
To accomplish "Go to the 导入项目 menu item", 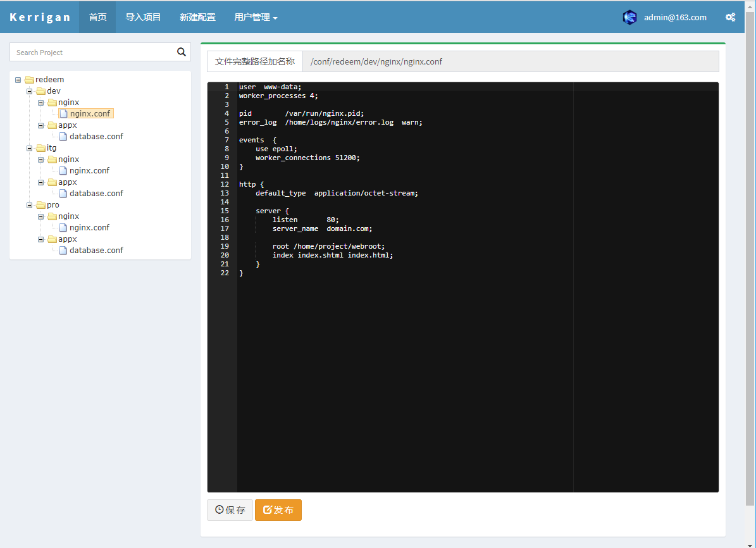I will click(143, 17).
